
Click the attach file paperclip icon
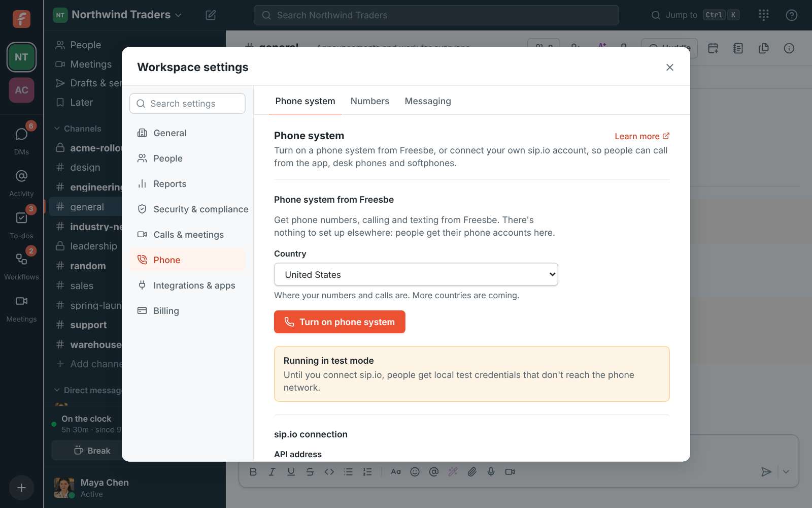point(472,472)
